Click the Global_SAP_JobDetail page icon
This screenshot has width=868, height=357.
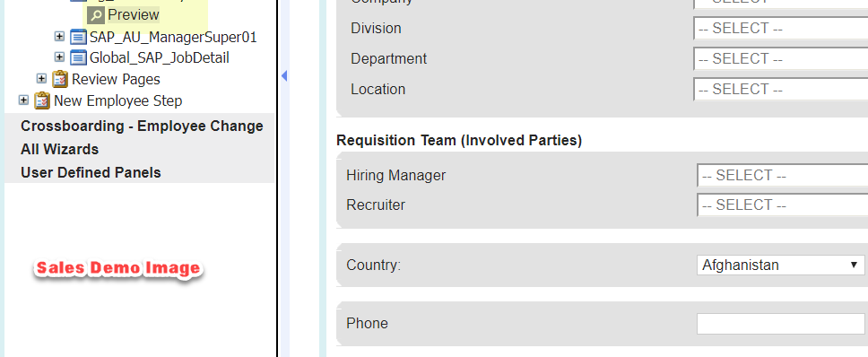(79, 57)
